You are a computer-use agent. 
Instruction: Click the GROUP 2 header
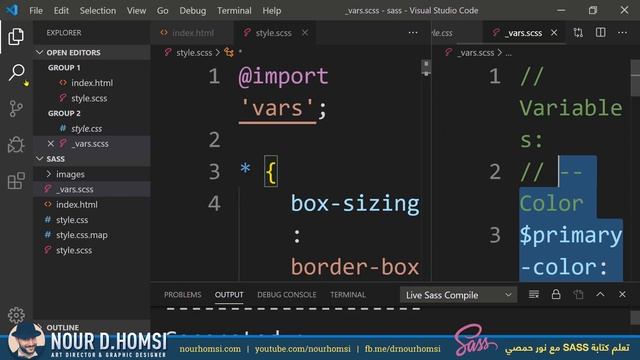click(64, 113)
